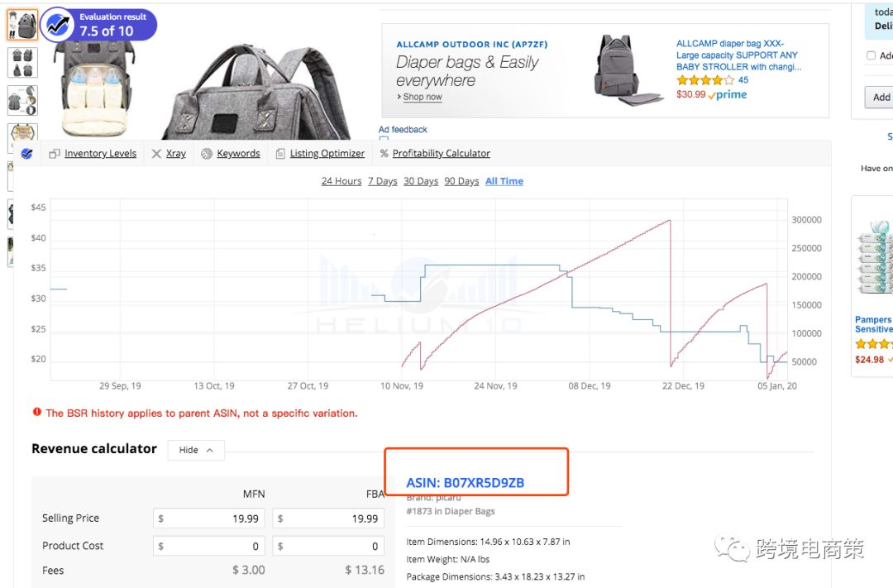The height and width of the screenshot is (588, 893).
Task: Click the FBA Selling Price input field
Action: [x=328, y=519]
